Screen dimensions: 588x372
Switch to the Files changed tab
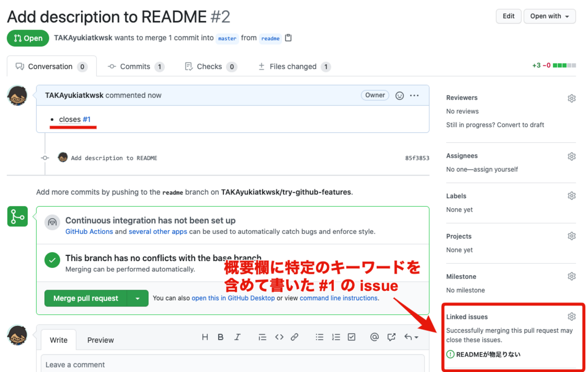click(x=294, y=67)
